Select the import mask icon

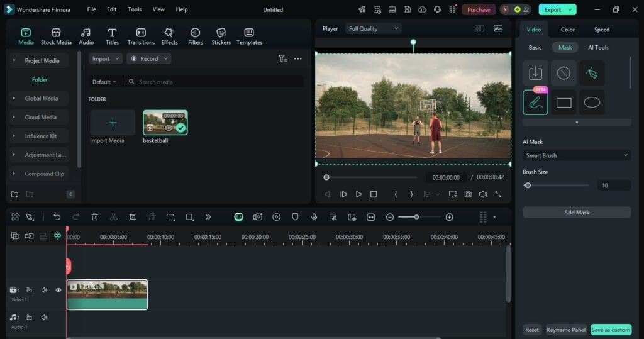pyautogui.click(x=536, y=73)
